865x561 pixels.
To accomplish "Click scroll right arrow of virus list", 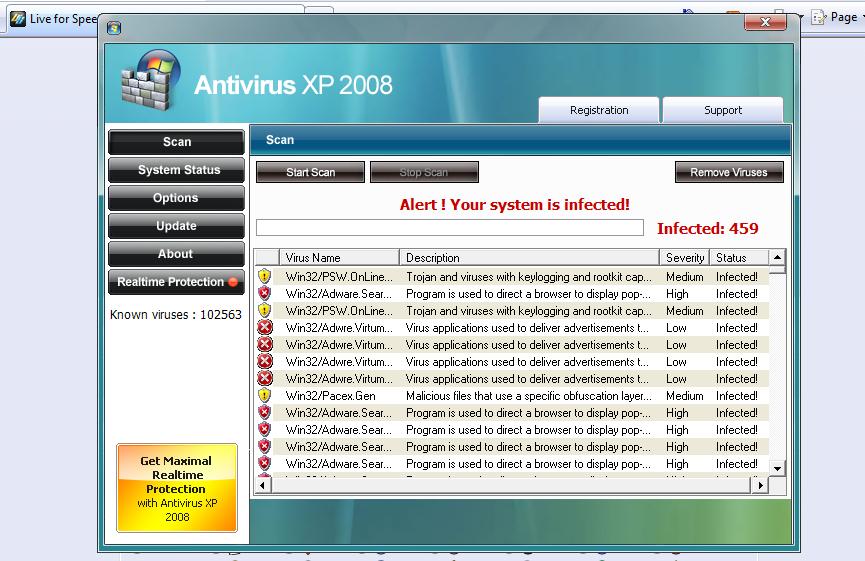I will [760, 485].
